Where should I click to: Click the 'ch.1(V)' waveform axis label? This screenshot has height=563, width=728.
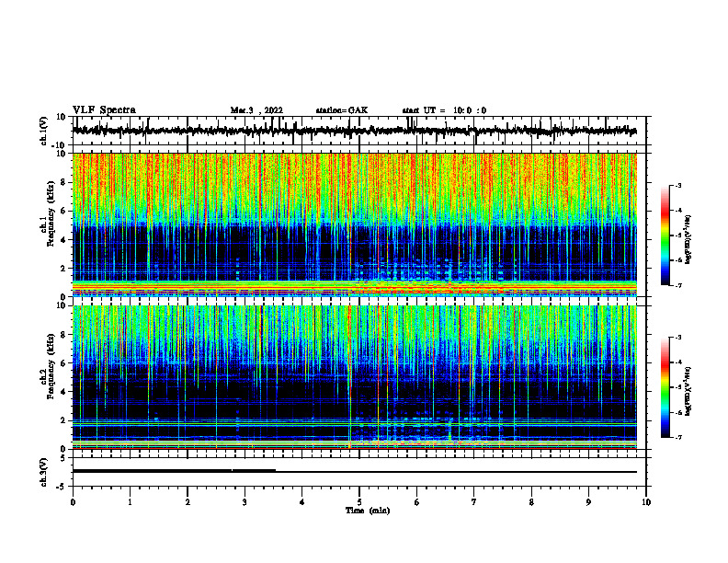(44, 131)
